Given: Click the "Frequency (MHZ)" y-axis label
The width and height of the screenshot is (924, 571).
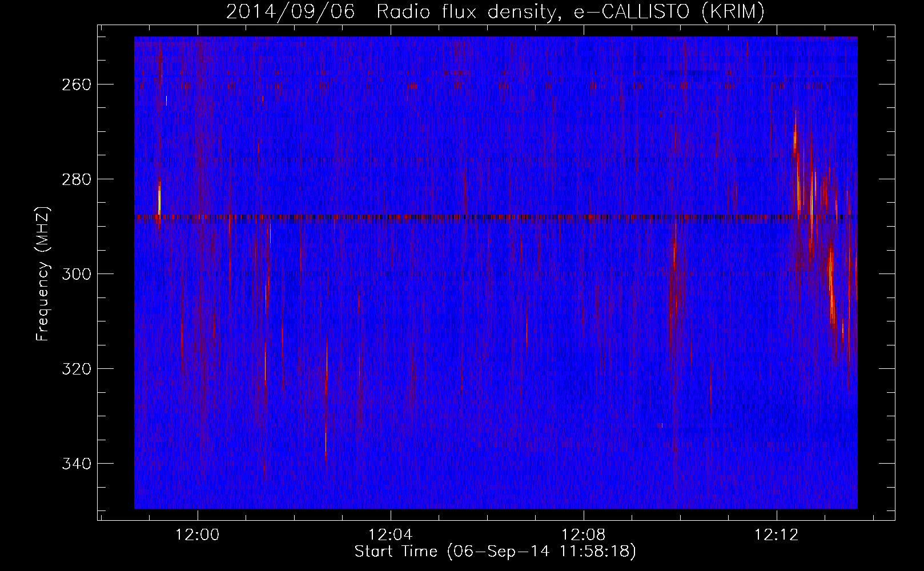Looking at the screenshot, I should pyautogui.click(x=43, y=274).
